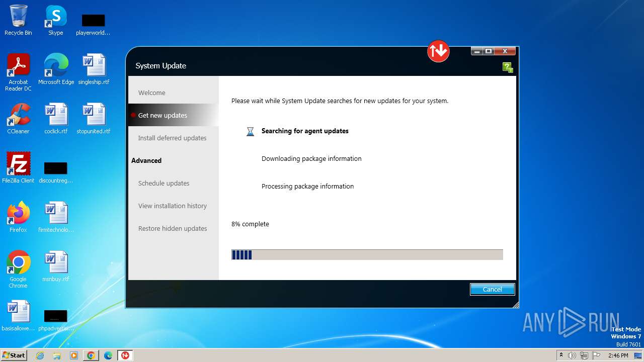Viewport: 644px width, 362px height.
Task: Click the red up-down arrows System Update logo
Action: pos(438,51)
